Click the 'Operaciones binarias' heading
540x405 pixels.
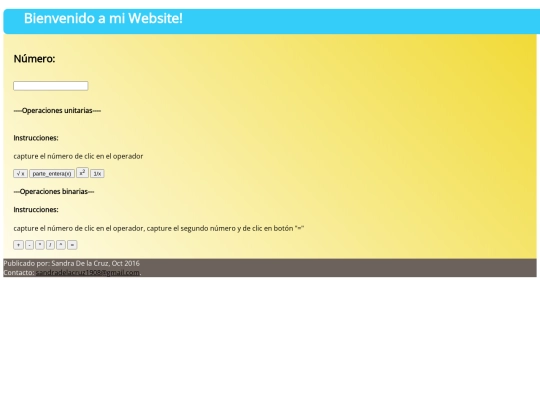point(54,191)
